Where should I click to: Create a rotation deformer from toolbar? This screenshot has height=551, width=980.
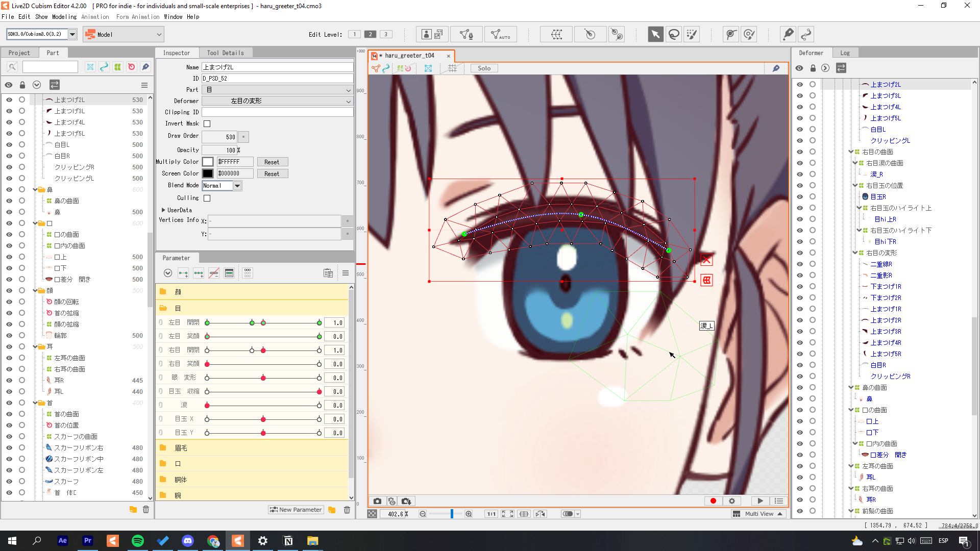pyautogui.click(x=590, y=34)
